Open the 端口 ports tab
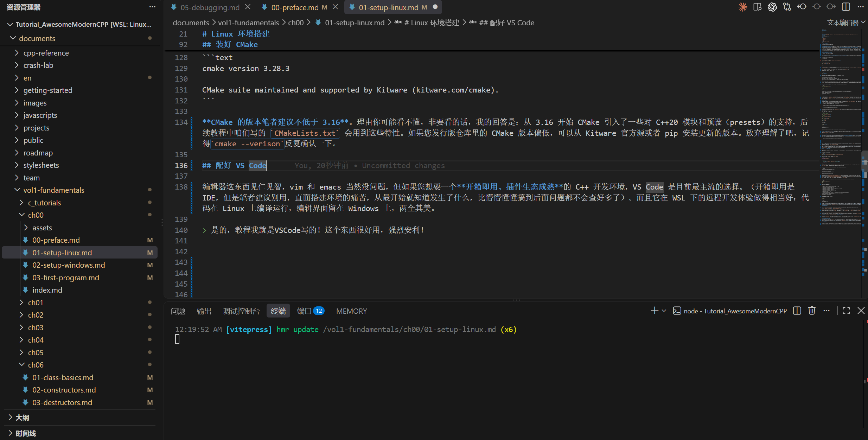 point(311,311)
